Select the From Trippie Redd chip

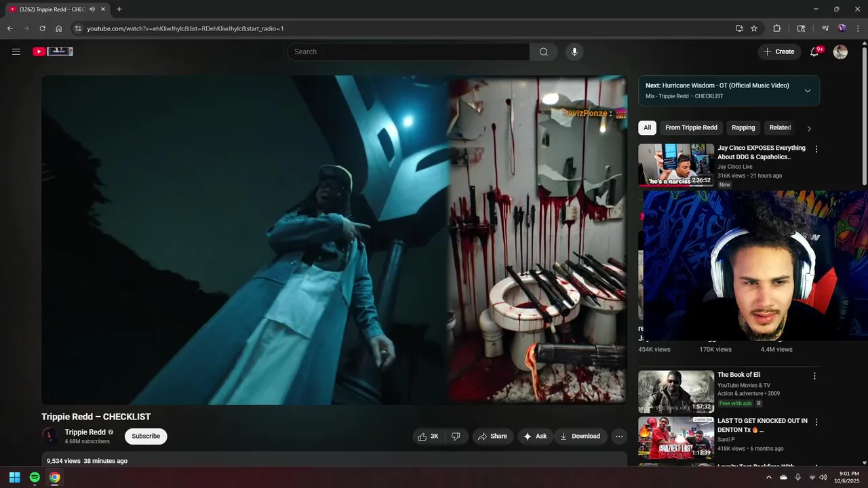pos(691,127)
